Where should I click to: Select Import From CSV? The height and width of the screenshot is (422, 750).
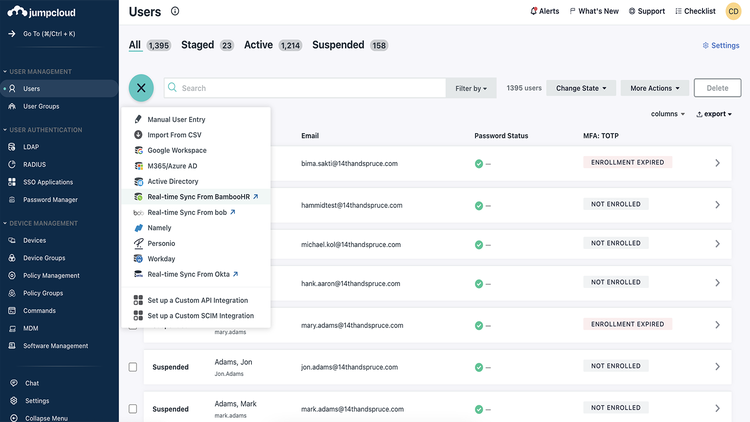point(196,135)
